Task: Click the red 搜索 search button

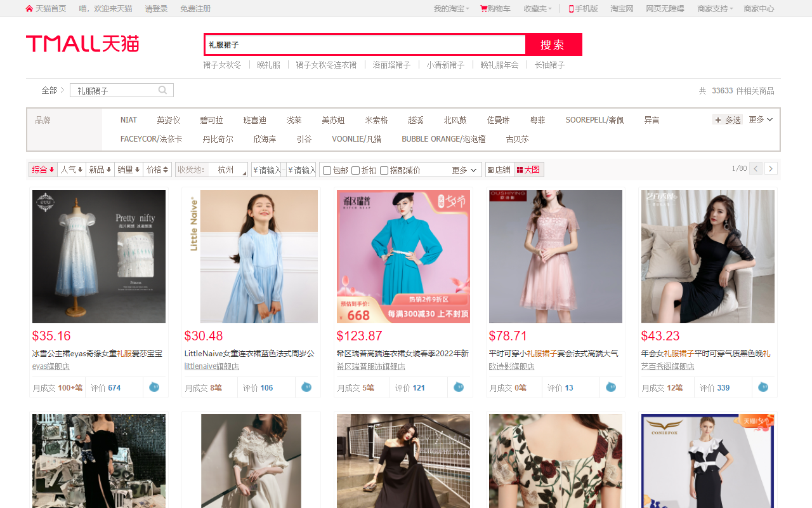Action: click(x=553, y=44)
